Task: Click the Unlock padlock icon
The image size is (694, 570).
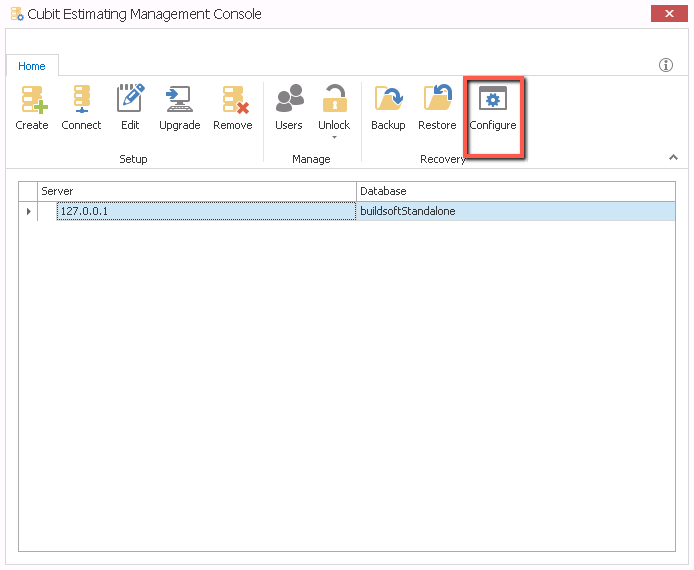Action: coord(334,100)
